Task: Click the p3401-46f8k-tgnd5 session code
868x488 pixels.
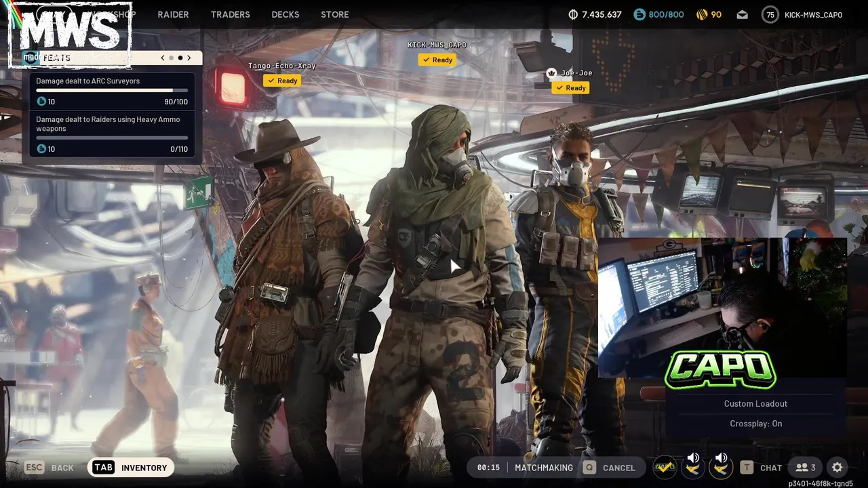Action: coord(821,484)
